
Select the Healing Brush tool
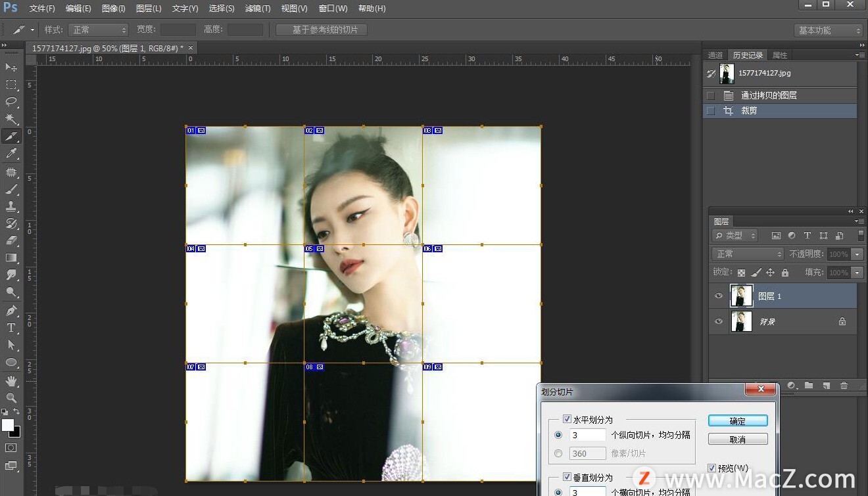pos(11,172)
